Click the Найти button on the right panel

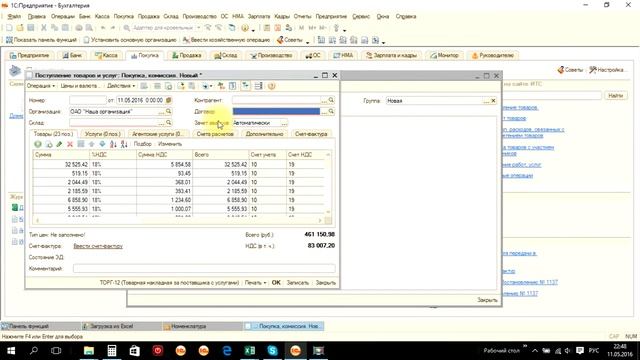tap(616, 96)
